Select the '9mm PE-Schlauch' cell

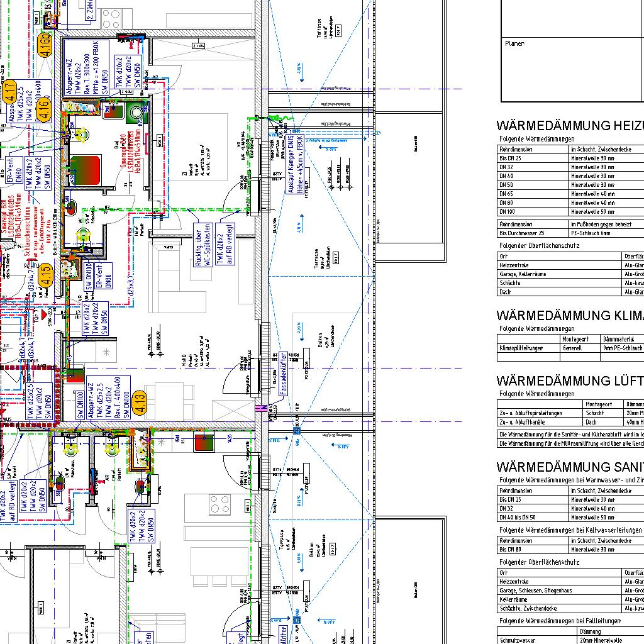pyautogui.click(x=622, y=348)
